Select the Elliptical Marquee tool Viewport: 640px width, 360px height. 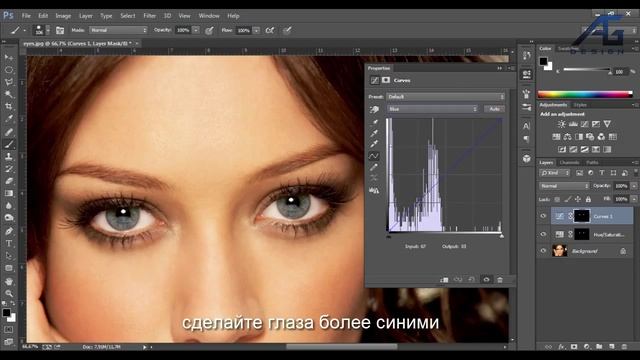click(9, 70)
